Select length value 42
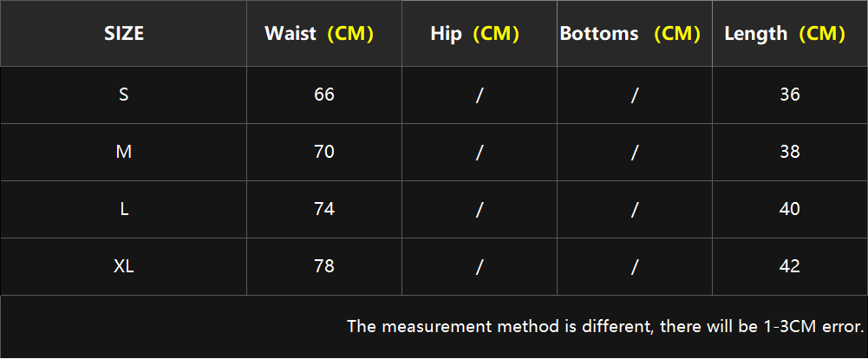 tap(790, 266)
